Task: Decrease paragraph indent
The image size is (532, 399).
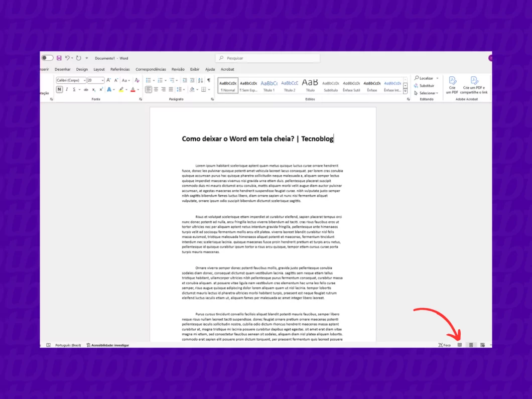Action: [185, 80]
